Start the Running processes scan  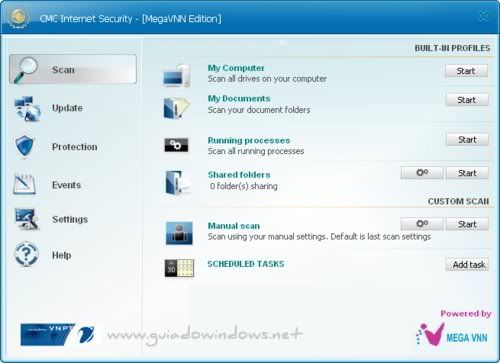click(467, 140)
